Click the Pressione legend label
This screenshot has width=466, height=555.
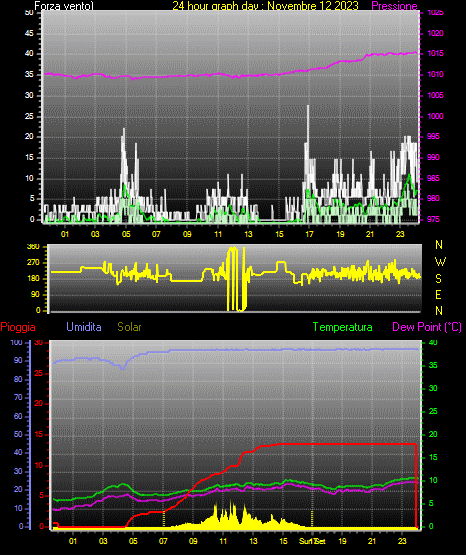point(394,6)
